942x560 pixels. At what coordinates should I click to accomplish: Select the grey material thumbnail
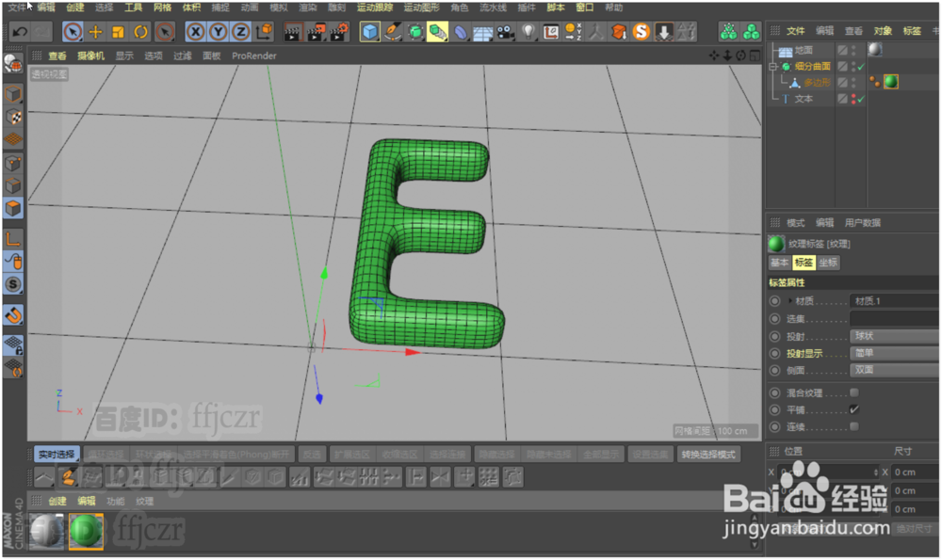[47, 531]
